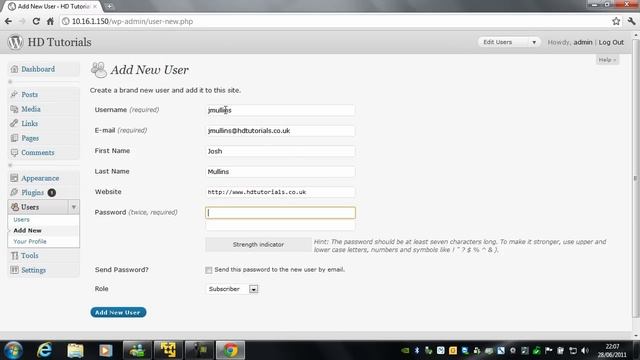Switch to Chrome on the taskbar
The width and height of the screenshot is (640, 360).
[x=230, y=350]
